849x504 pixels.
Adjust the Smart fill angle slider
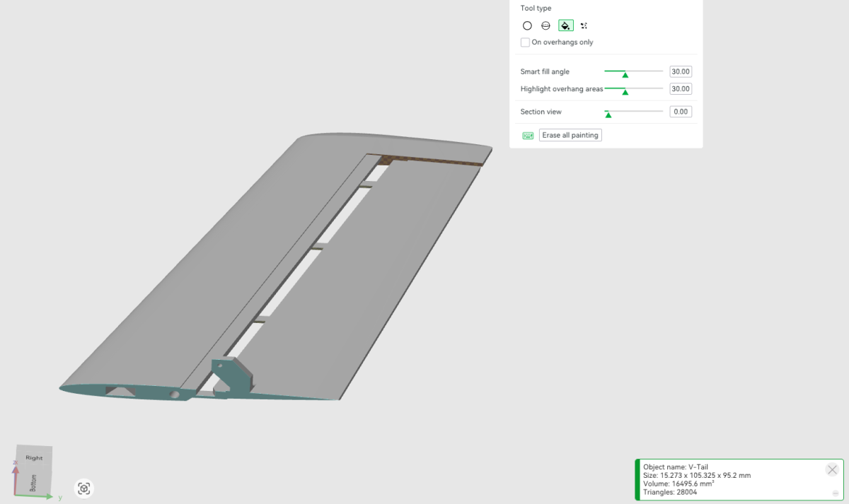point(625,72)
